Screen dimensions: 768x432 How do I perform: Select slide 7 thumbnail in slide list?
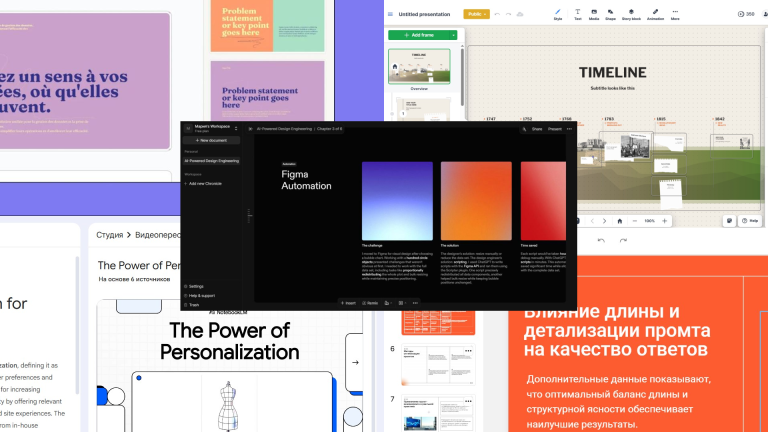[x=438, y=412]
